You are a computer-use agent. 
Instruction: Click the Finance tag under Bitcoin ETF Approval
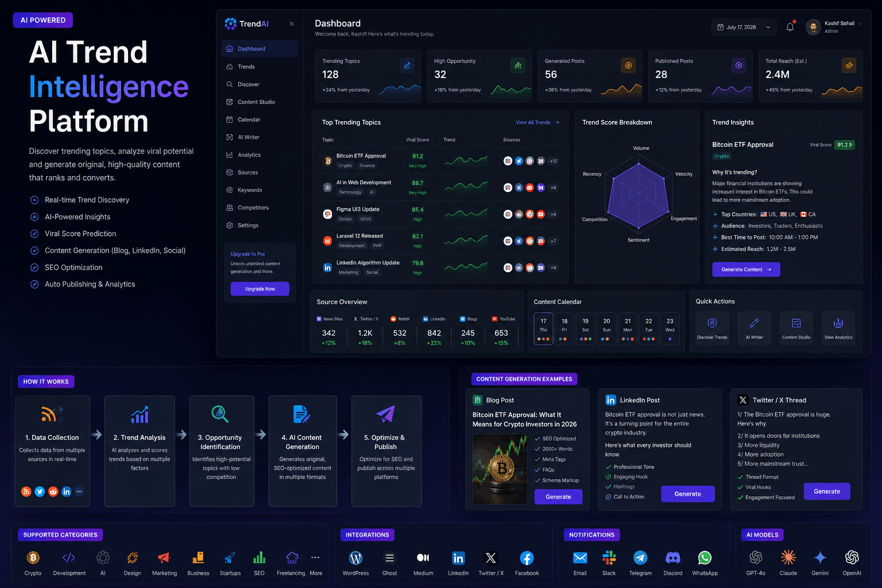367,165
